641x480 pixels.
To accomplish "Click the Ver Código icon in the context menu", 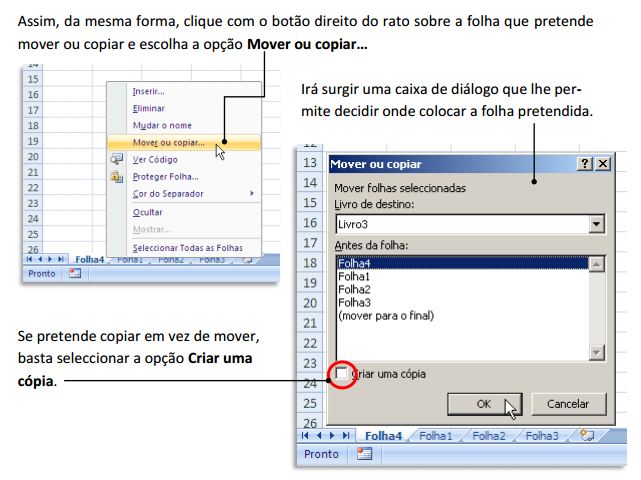I will [x=118, y=159].
